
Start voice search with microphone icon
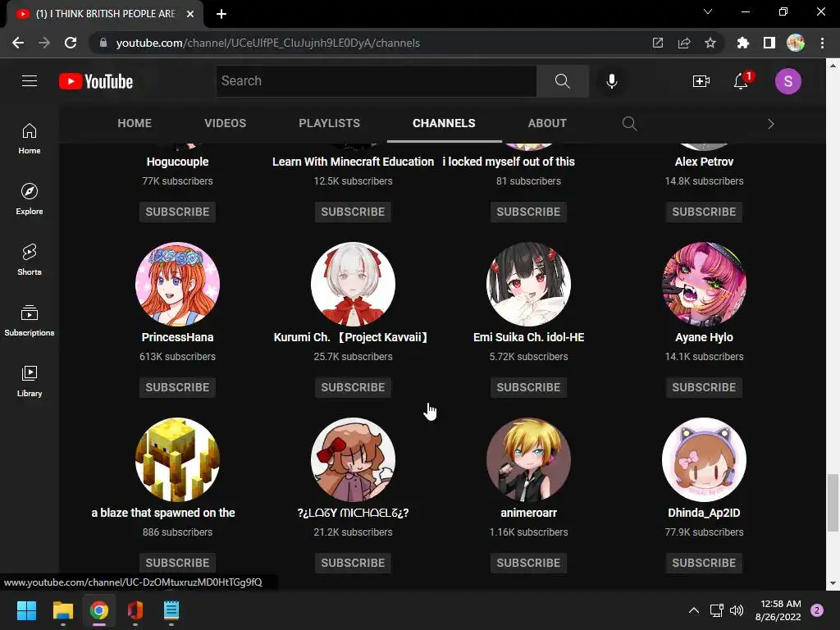click(x=611, y=81)
